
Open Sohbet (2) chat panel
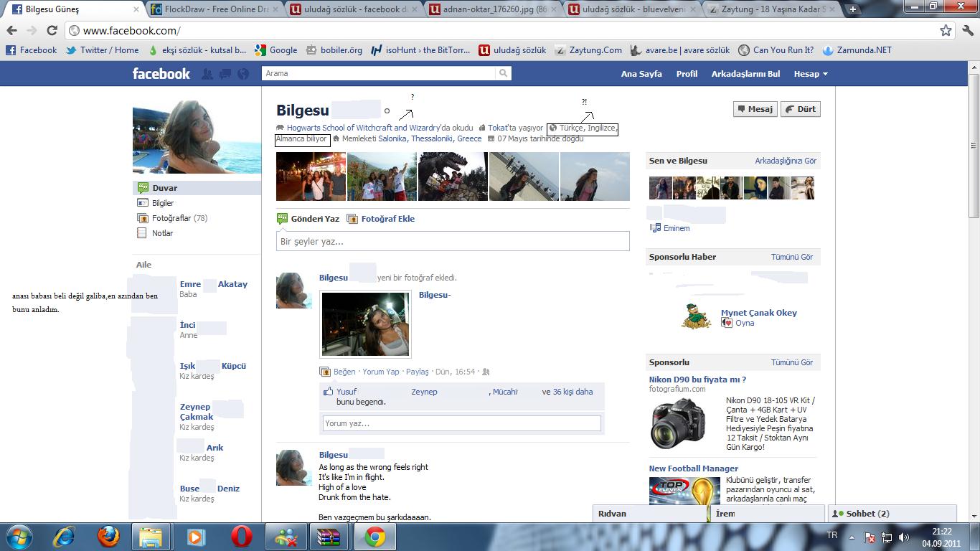(892, 514)
